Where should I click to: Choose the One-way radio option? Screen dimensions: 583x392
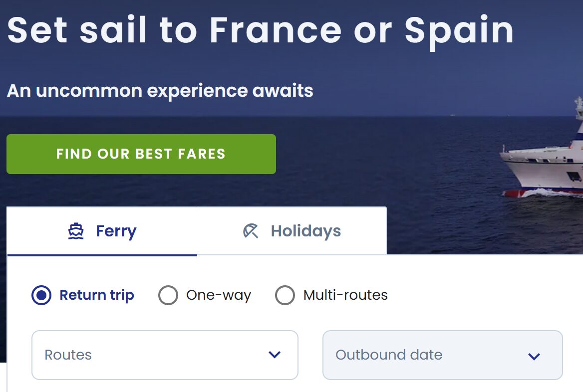point(168,295)
